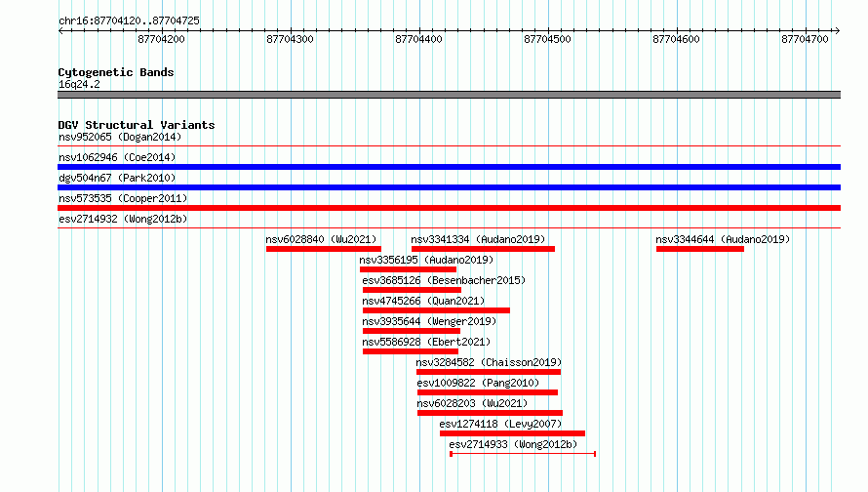Select the red bar under nsv6028840
Image resolution: width=868 pixels, height=492 pixels.
coord(323,249)
